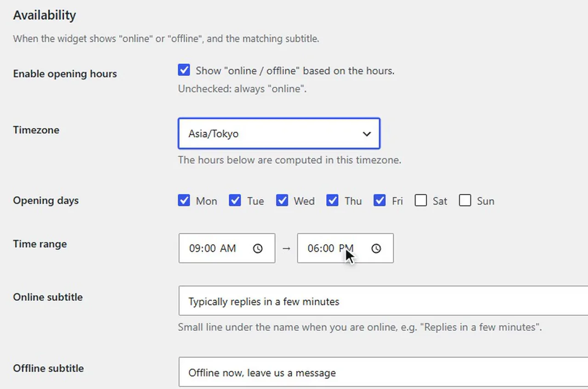588x389 pixels.
Task: Open the Asia/Tokyo timezone dropdown
Action: 279,134
